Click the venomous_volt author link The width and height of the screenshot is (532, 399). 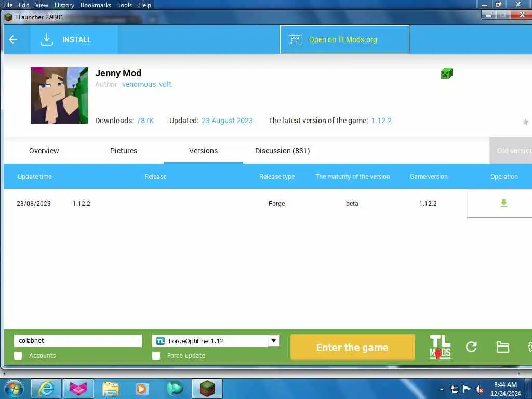tap(147, 84)
